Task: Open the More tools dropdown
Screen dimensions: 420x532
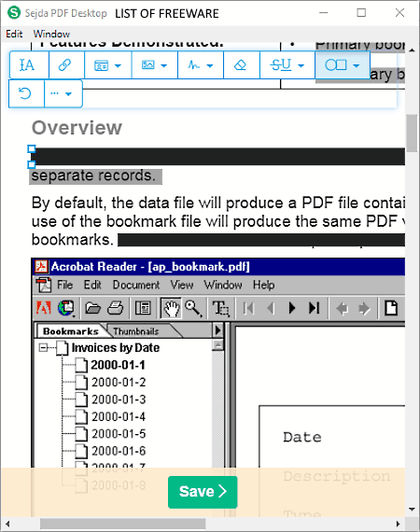Action: tap(63, 93)
